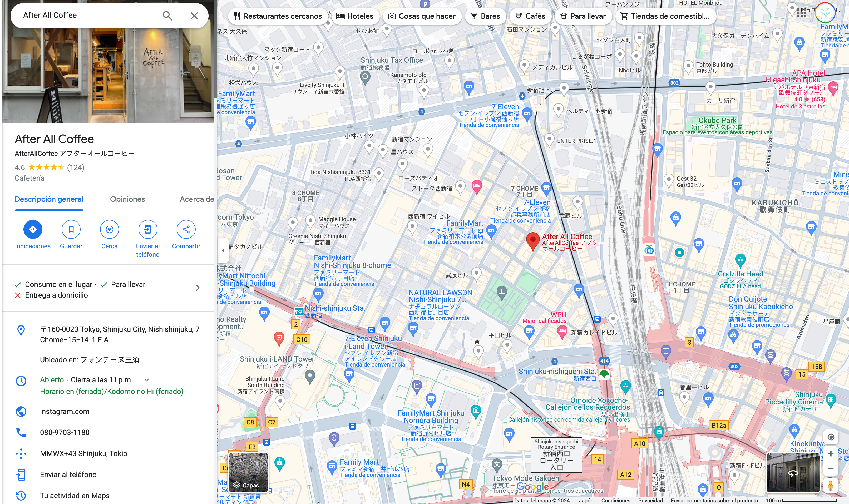This screenshot has width=849, height=504.
Task: Click phone number 080-9703-1180
Action: coord(65,432)
